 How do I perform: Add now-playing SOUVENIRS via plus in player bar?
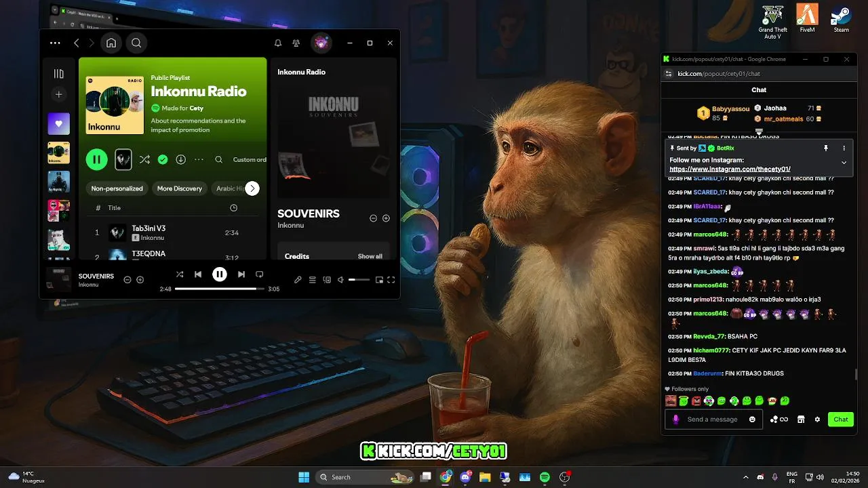click(140, 279)
